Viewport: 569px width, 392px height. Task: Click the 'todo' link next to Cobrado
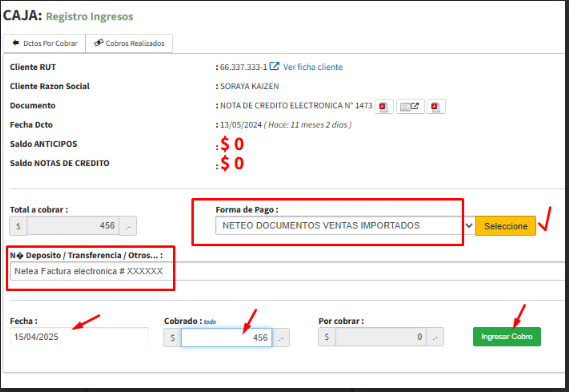210,322
